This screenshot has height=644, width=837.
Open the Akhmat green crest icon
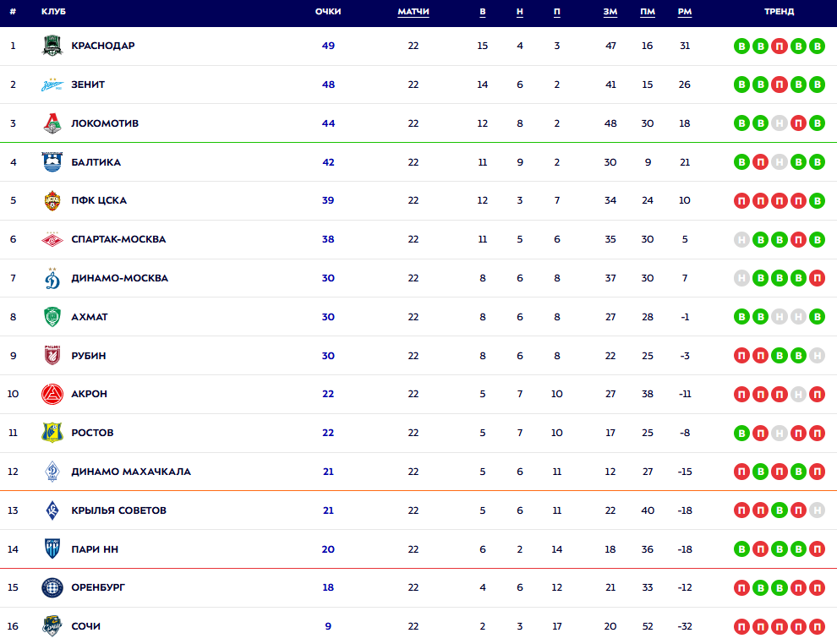52,317
